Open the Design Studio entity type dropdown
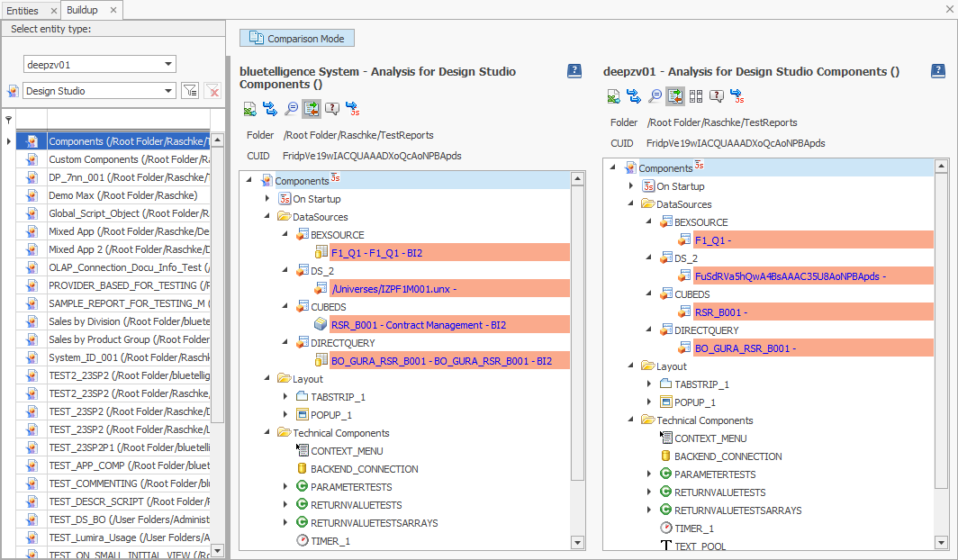958x560 pixels. point(169,91)
